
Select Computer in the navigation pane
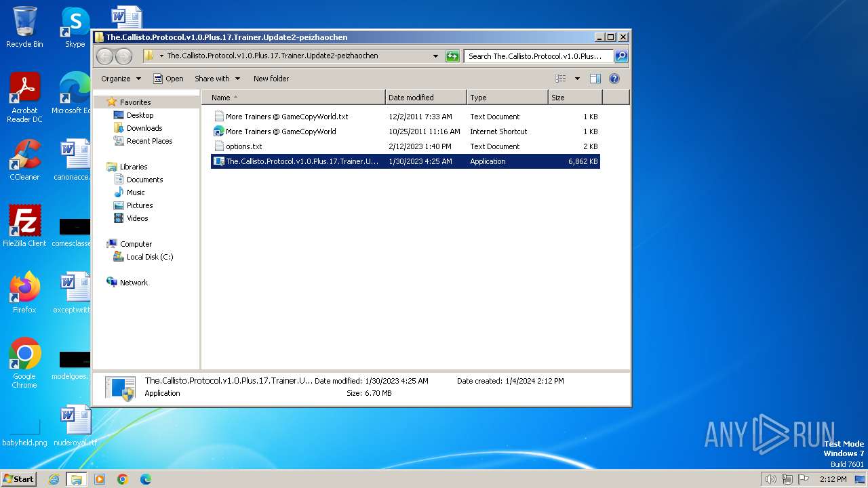136,244
